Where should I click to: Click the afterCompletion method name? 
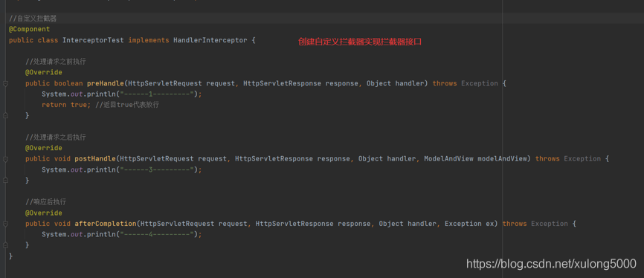pyautogui.click(x=105, y=224)
